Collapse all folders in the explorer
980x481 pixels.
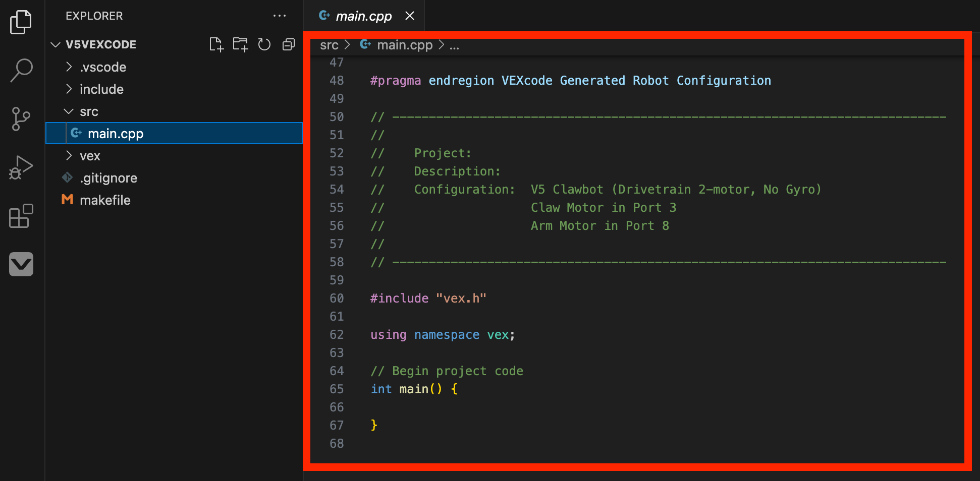pyautogui.click(x=288, y=44)
